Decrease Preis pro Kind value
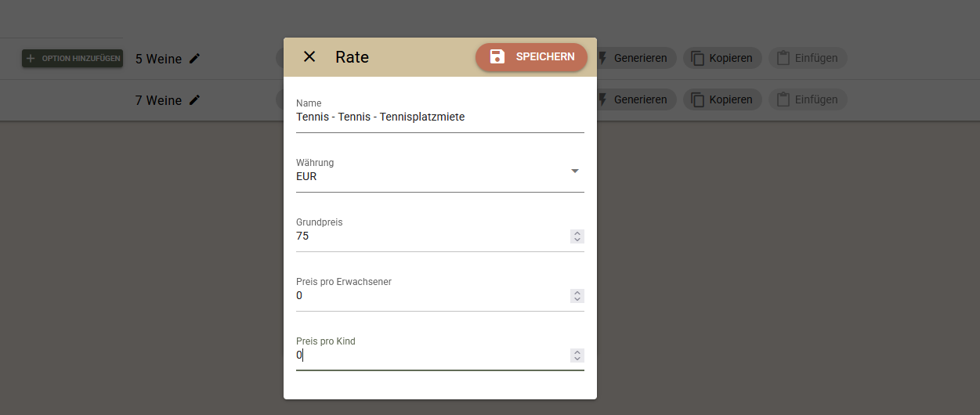 tap(577, 359)
